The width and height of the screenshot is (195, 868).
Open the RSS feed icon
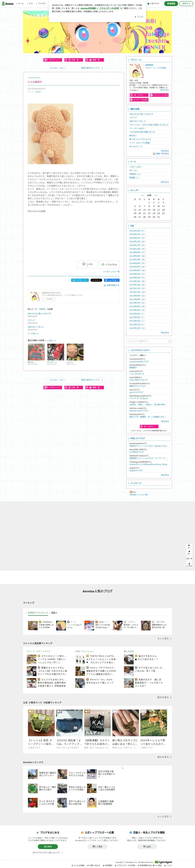click(x=131, y=492)
